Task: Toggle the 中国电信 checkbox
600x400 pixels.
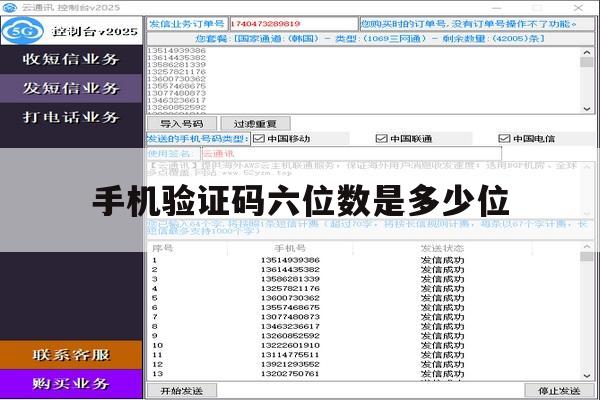Action: (504, 139)
